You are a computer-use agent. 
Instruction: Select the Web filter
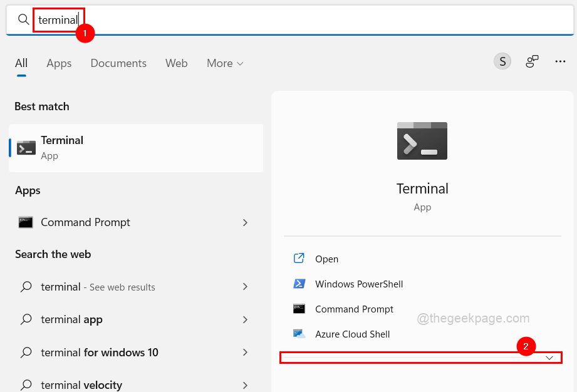coord(176,63)
